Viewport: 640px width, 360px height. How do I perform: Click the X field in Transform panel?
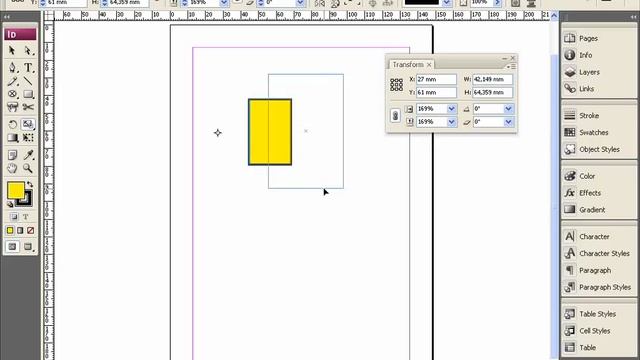click(x=436, y=80)
